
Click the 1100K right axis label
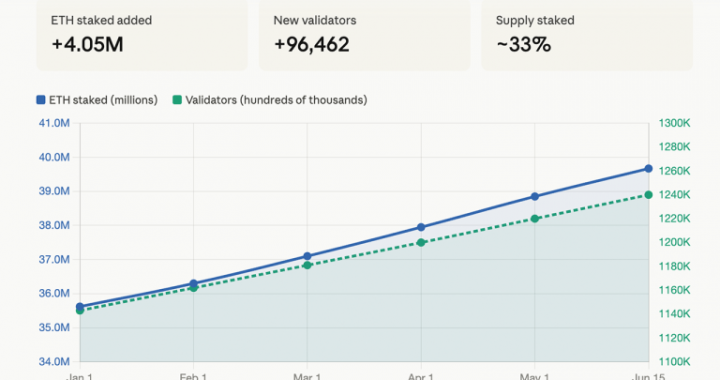675,362
